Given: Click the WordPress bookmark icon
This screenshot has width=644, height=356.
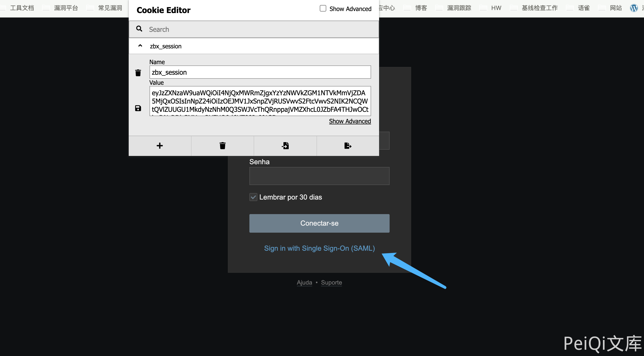Looking at the screenshot, I should coord(634,8).
